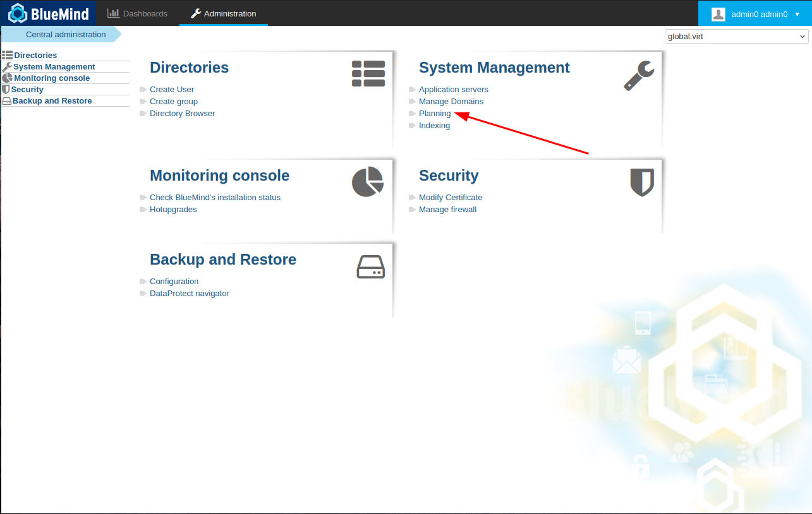Image resolution: width=812 pixels, height=514 pixels.
Task: Click the Security shield icon in card
Action: point(642,182)
